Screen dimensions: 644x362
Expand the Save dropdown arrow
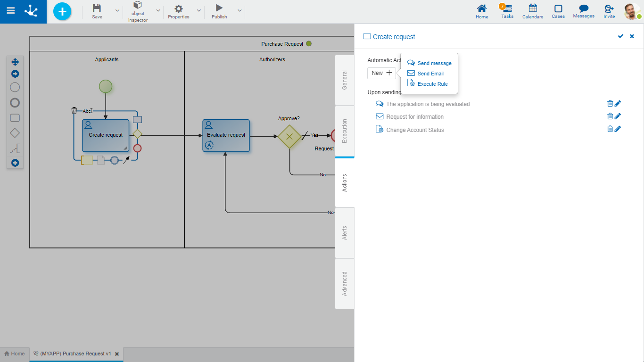[x=117, y=10]
